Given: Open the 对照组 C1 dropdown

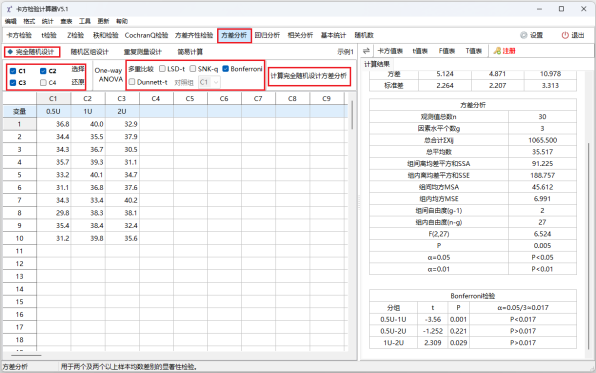Looking at the screenshot, I should pyautogui.click(x=209, y=82).
